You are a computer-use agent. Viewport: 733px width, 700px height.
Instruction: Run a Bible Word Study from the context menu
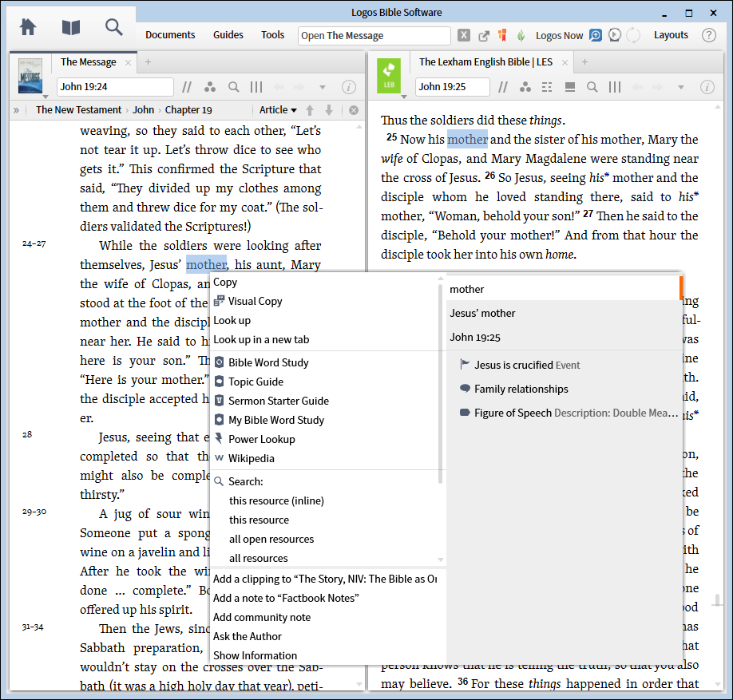tap(269, 362)
